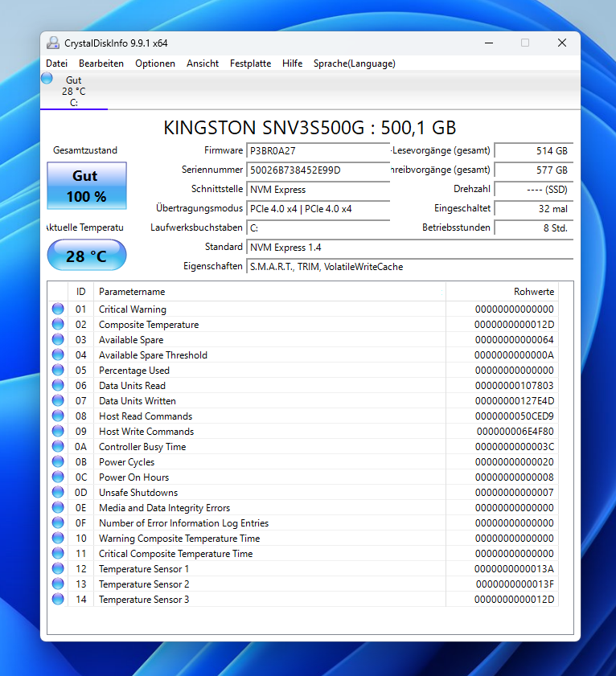Click the status orb for Host Read Commands

tap(58, 416)
